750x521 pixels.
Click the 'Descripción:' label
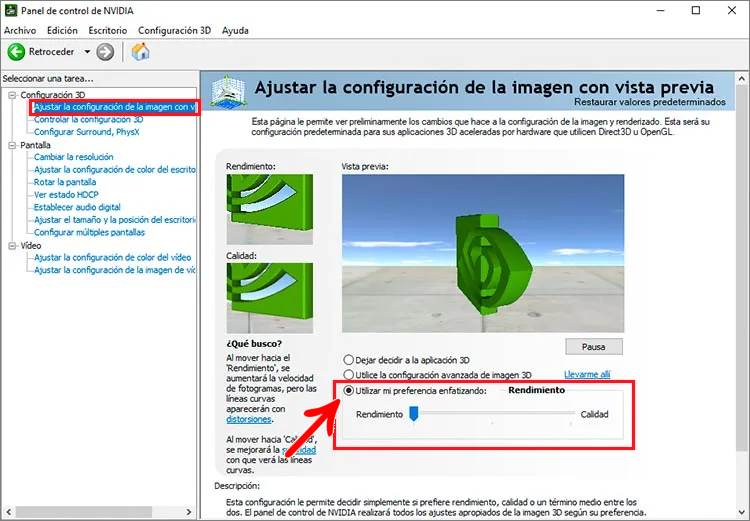pyautogui.click(x=237, y=486)
